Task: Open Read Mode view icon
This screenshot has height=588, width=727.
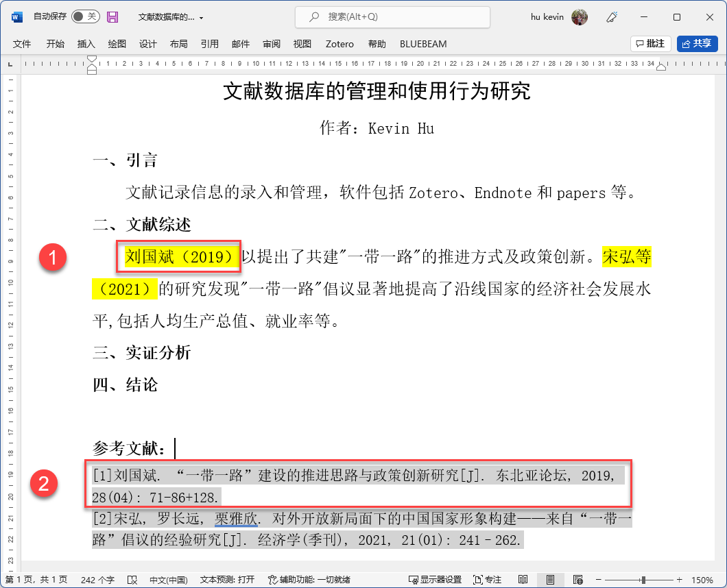Action: pyautogui.click(x=523, y=580)
